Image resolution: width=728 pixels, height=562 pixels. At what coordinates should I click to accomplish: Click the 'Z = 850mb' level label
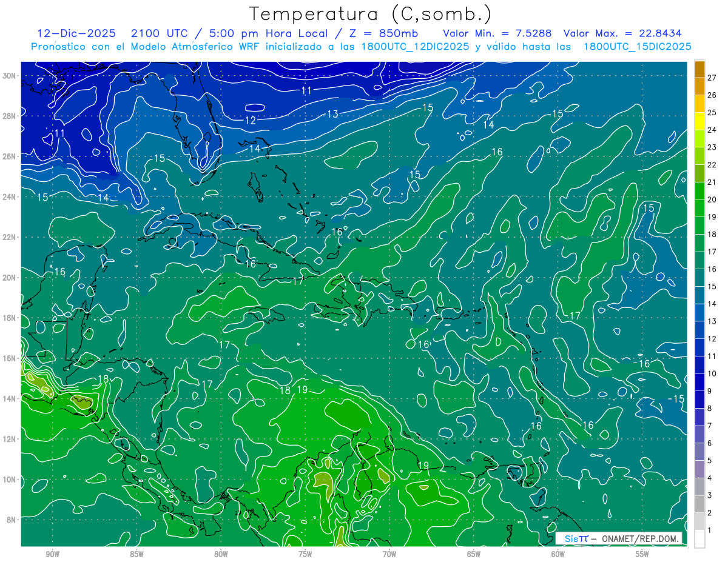click(x=383, y=33)
